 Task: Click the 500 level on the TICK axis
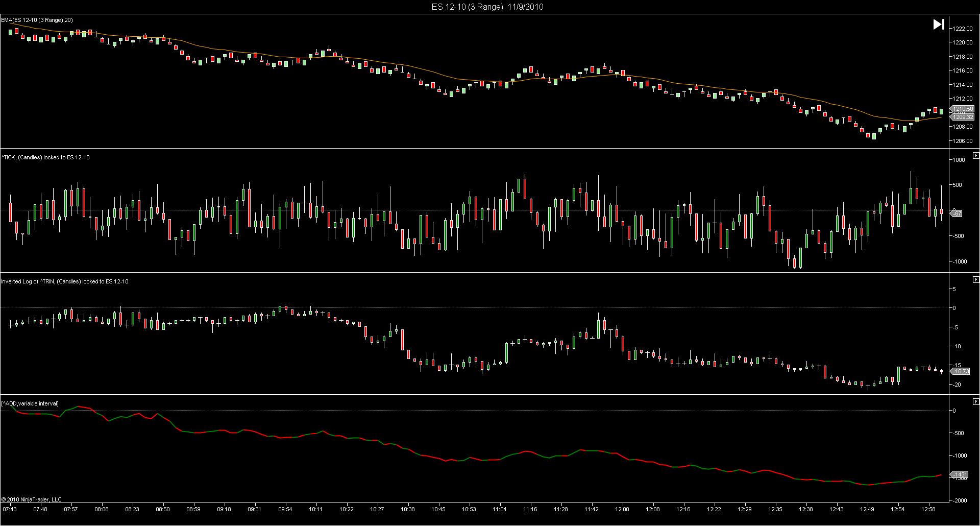[958, 185]
